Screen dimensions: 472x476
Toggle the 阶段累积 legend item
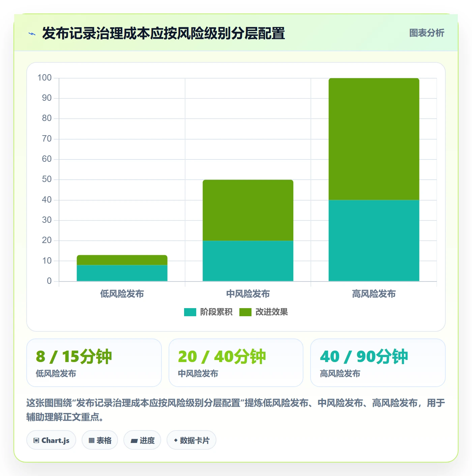tap(208, 312)
